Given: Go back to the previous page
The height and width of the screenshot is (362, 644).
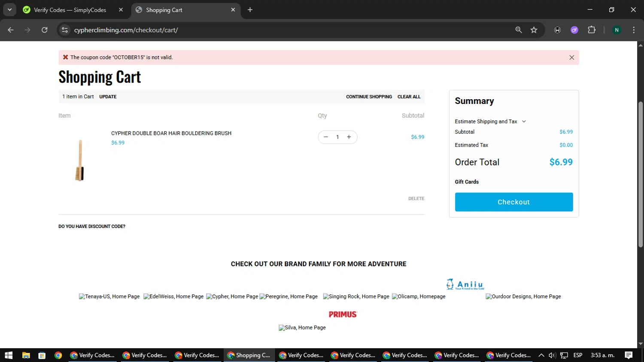Looking at the screenshot, I should 11,30.
